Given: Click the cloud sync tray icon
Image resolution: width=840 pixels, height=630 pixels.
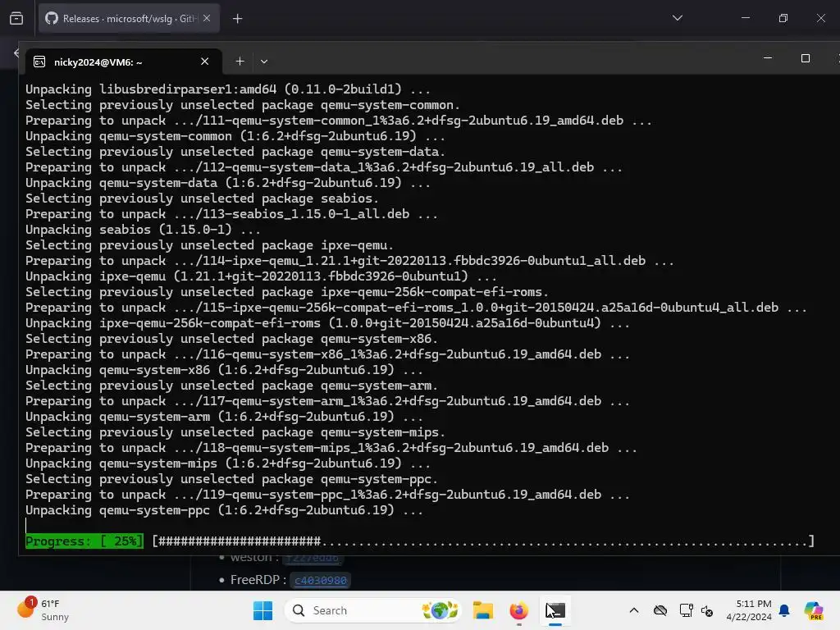Looking at the screenshot, I should coord(660,610).
